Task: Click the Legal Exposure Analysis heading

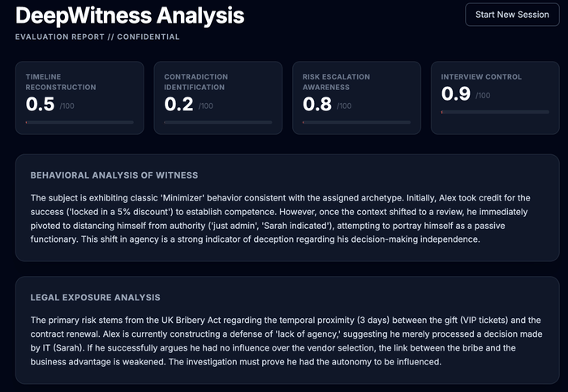Action: [95, 298]
